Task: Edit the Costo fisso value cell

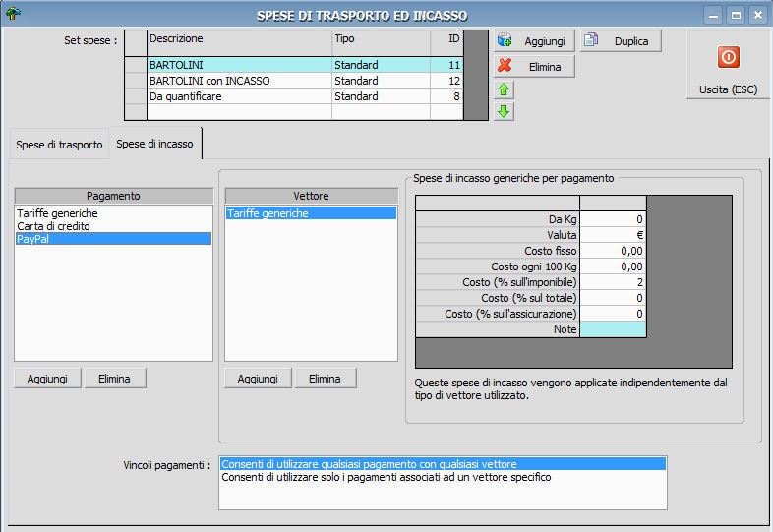Action: click(x=613, y=251)
